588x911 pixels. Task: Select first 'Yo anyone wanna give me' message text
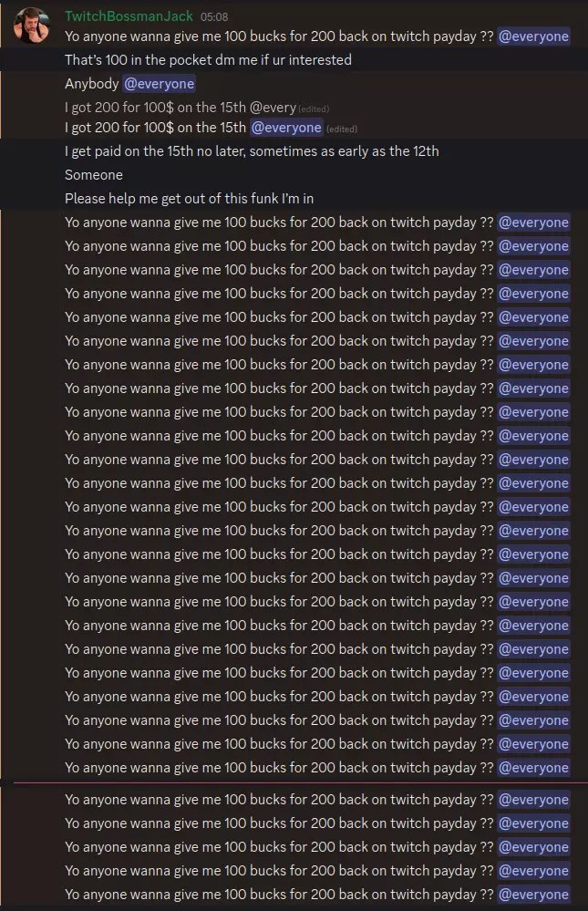point(279,36)
